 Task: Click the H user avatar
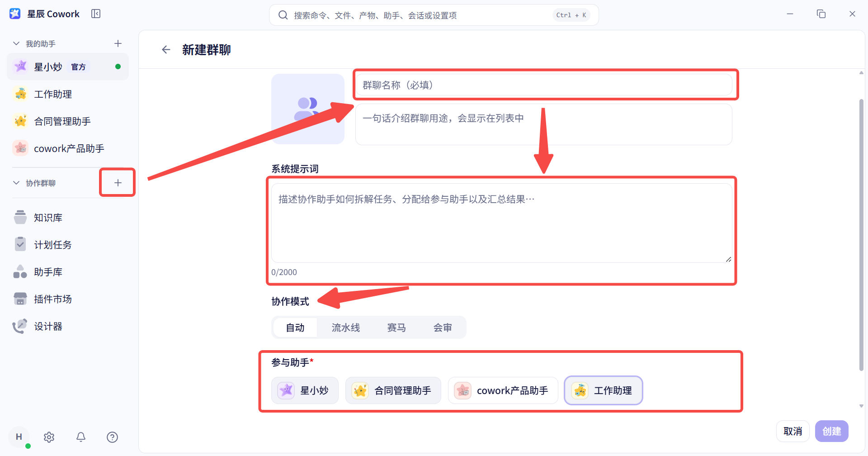(19, 437)
